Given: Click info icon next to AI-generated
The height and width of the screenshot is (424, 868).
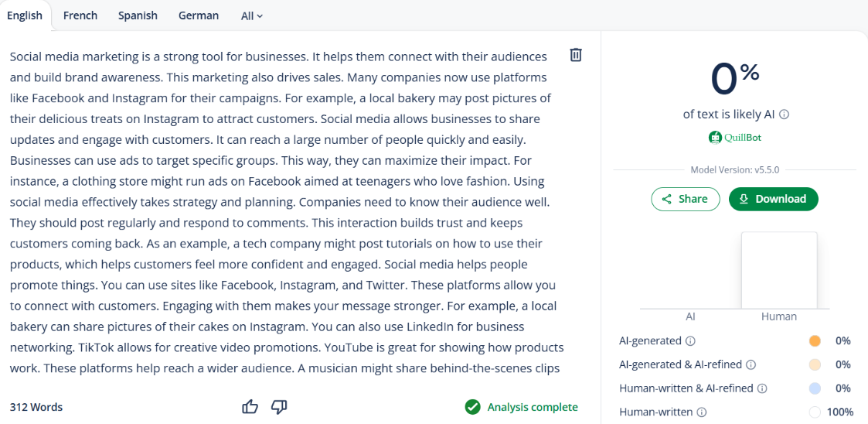Looking at the screenshot, I should click(690, 341).
